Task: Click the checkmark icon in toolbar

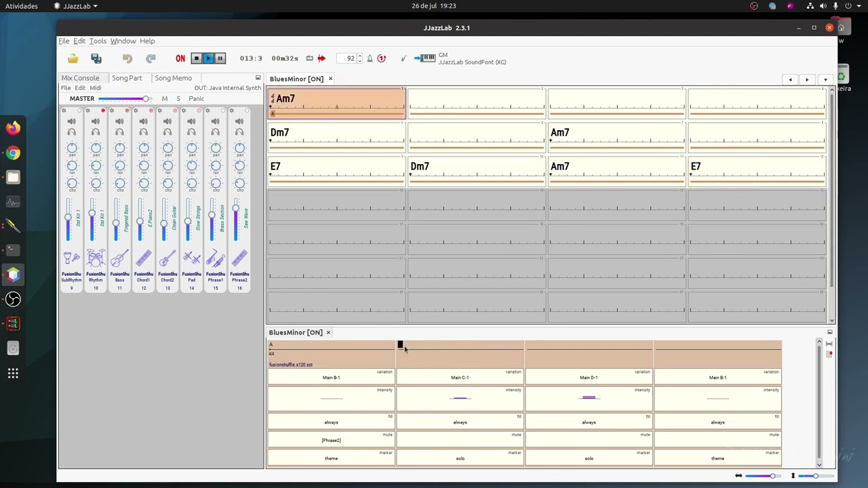Action: (x=404, y=58)
